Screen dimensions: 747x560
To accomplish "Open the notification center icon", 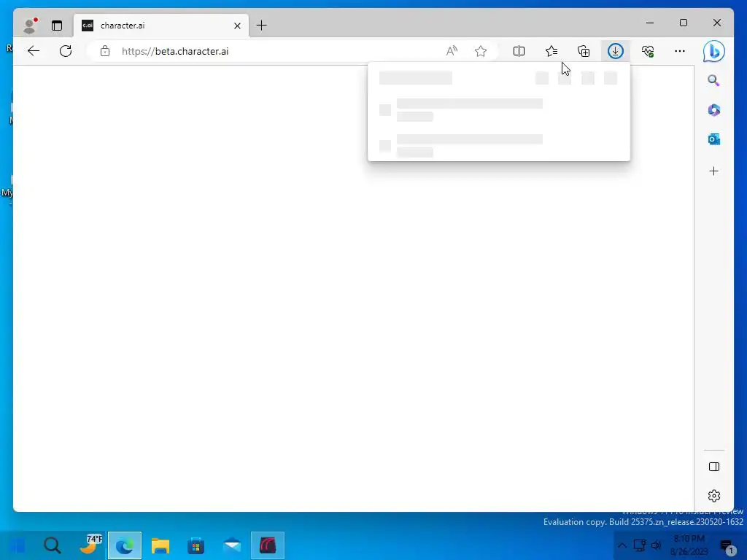I will (x=727, y=546).
